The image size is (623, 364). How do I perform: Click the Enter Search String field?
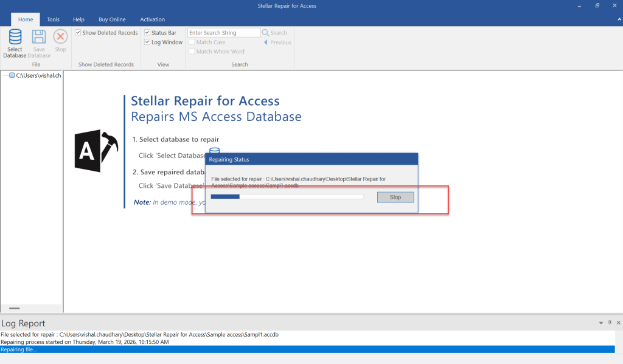[x=224, y=33]
